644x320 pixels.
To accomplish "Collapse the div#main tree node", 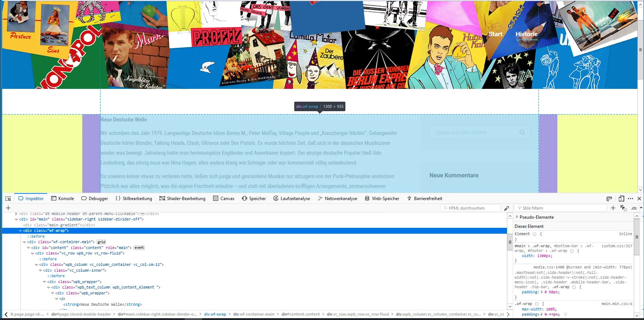I will pos(16,219).
